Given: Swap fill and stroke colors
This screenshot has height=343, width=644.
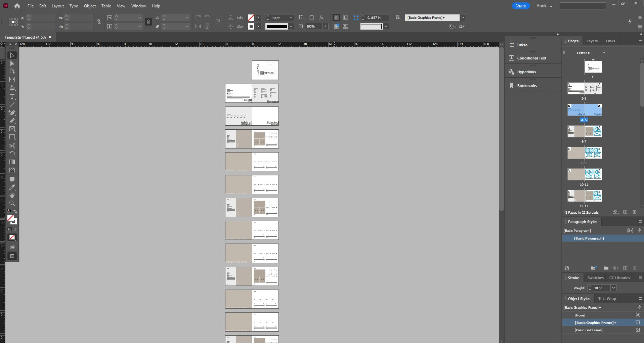Looking at the screenshot, I should [15, 212].
